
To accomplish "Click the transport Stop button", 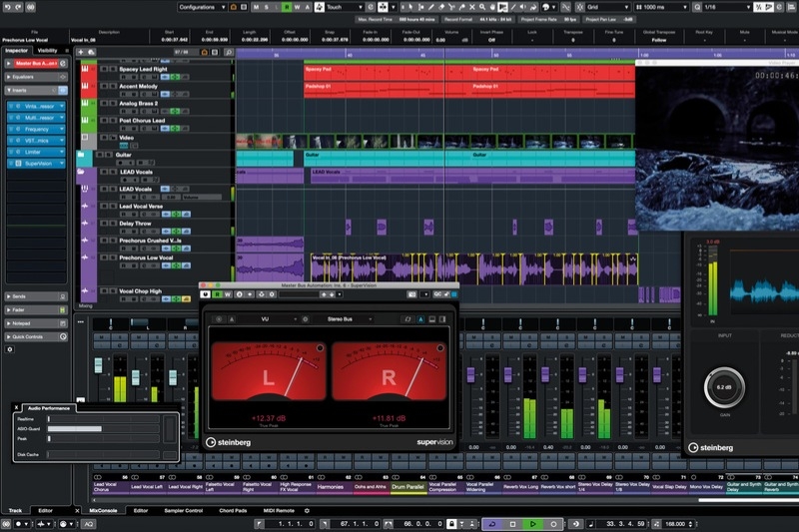I will click(512, 524).
